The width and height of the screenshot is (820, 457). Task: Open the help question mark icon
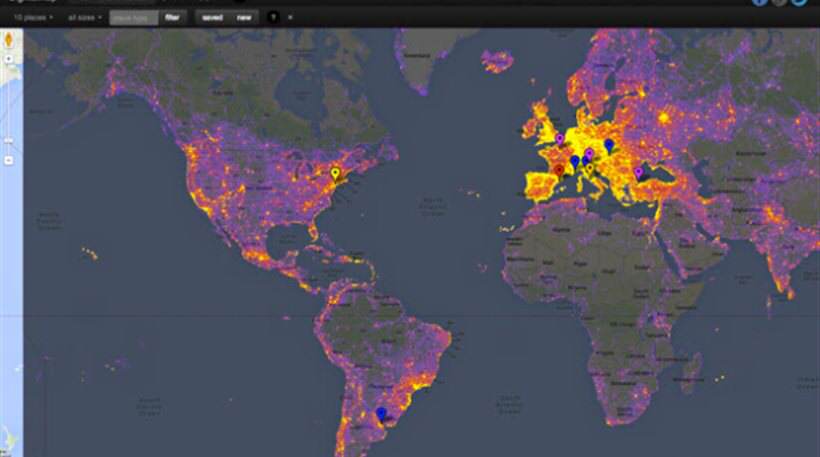point(273,17)
